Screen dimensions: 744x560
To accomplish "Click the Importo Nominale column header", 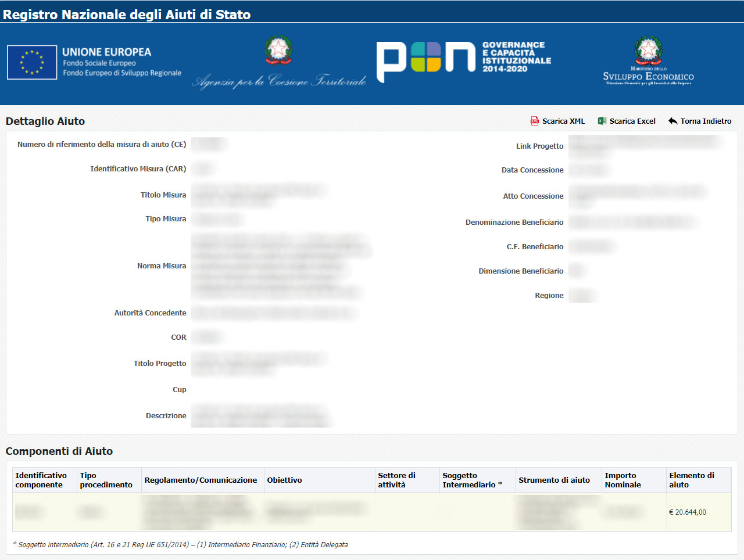I will (623, 480).
